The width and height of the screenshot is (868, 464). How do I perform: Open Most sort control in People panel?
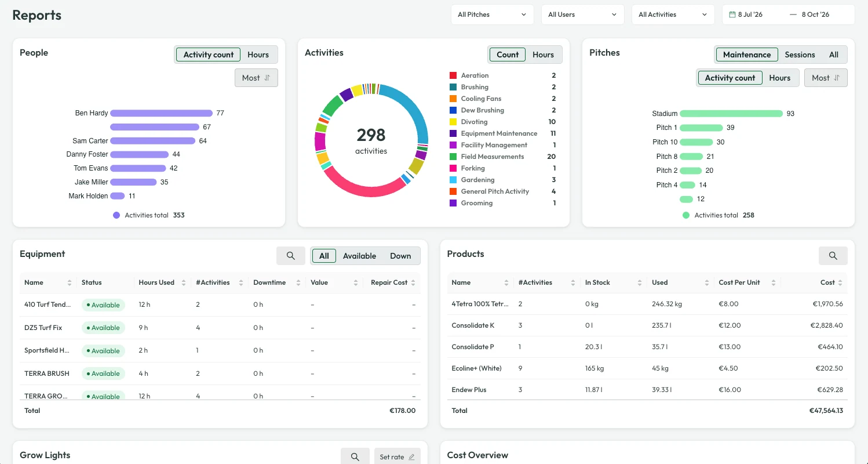(256, 78)
